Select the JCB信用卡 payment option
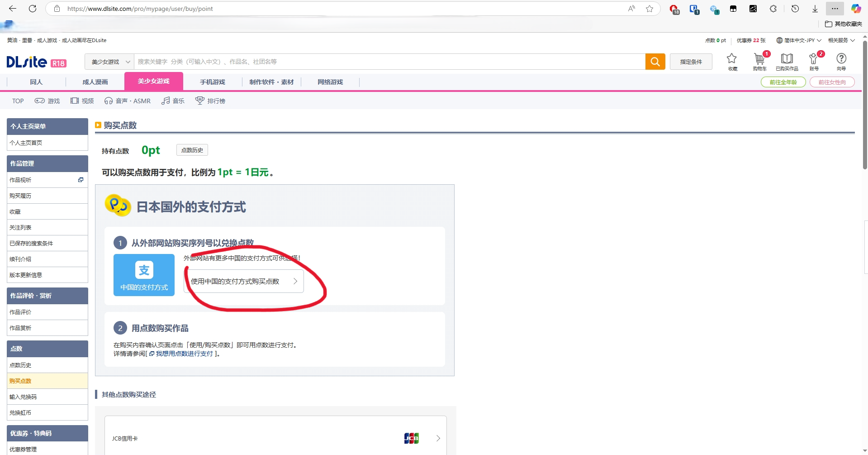868x455 pixels. coord(275,438)
